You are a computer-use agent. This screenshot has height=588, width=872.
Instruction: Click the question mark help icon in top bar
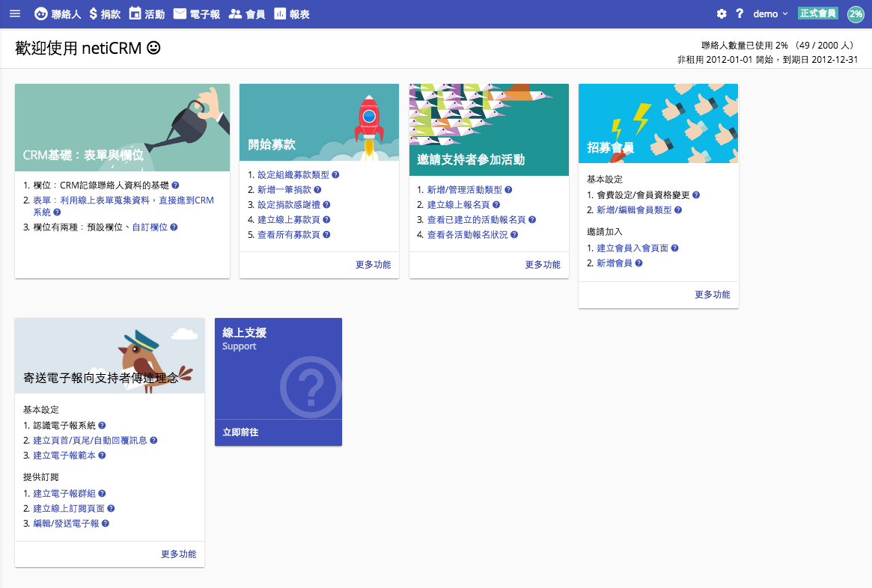[x=740, y=14]
